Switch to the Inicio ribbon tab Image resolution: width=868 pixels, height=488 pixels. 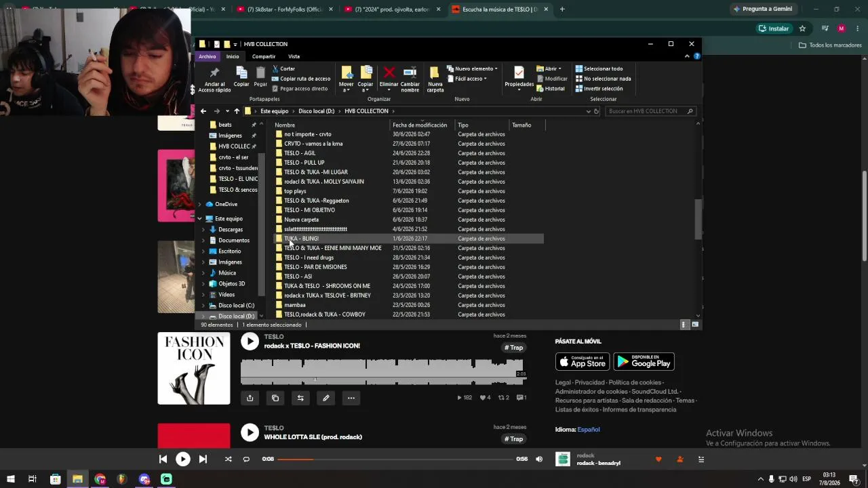(x=233, y=56)
